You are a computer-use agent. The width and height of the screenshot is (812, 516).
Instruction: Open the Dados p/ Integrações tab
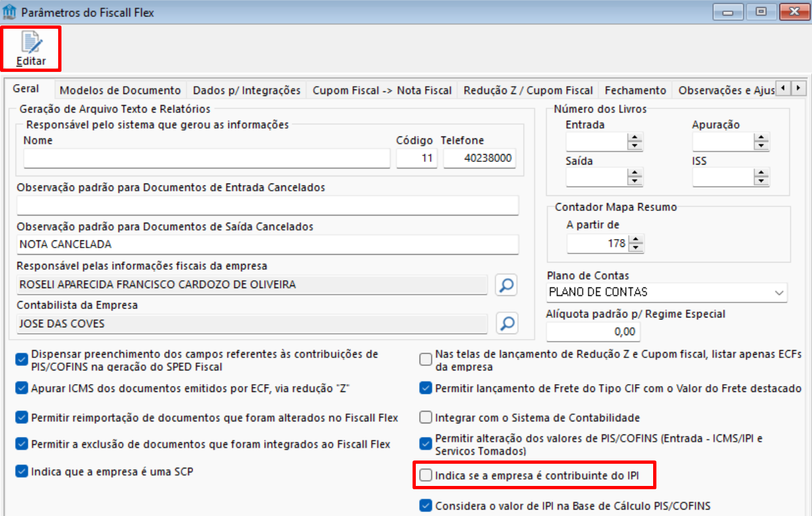246,90
